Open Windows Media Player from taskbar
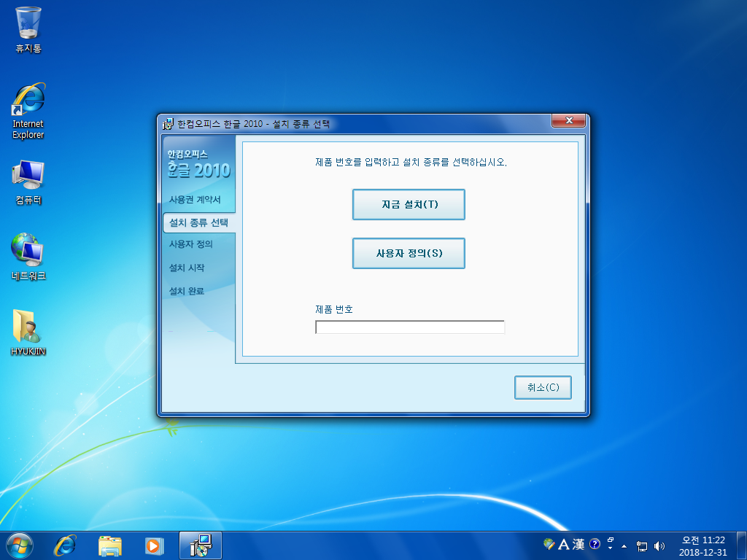Viewport: 747px width, 560px height. click(x=154, y=545)
